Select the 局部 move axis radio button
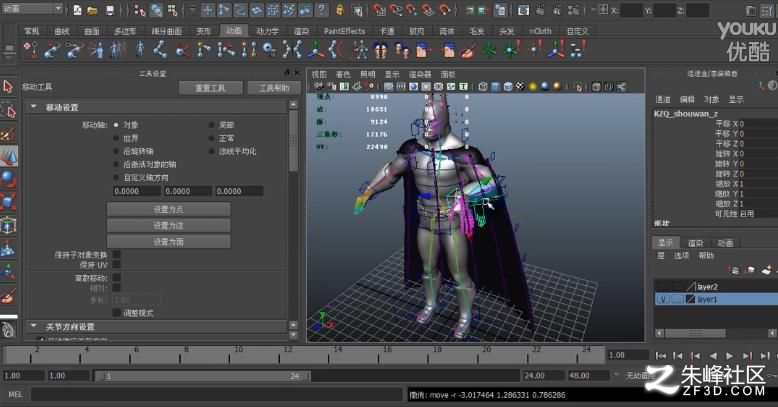The image size is (778, 407). tap(211, 125)
